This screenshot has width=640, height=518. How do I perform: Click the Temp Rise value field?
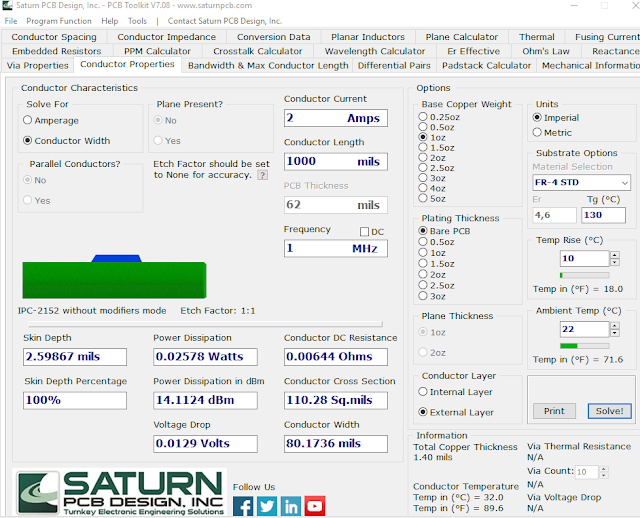pyautogui.click(x=584, y=258)
